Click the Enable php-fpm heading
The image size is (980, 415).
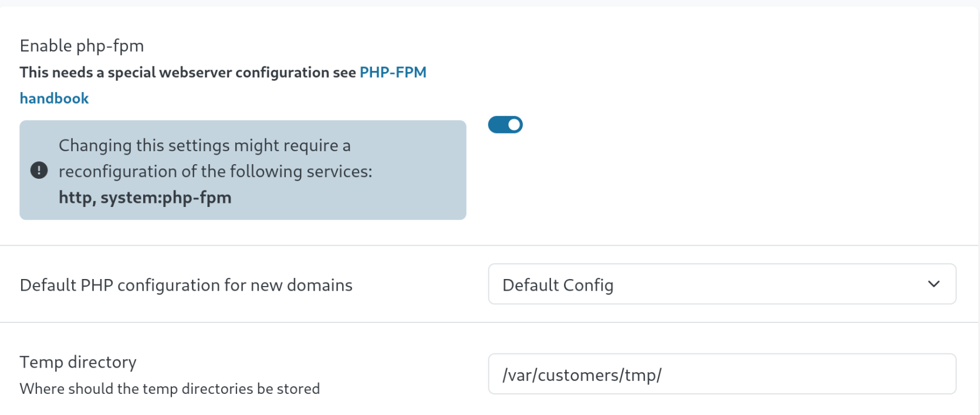click(82, 46)
